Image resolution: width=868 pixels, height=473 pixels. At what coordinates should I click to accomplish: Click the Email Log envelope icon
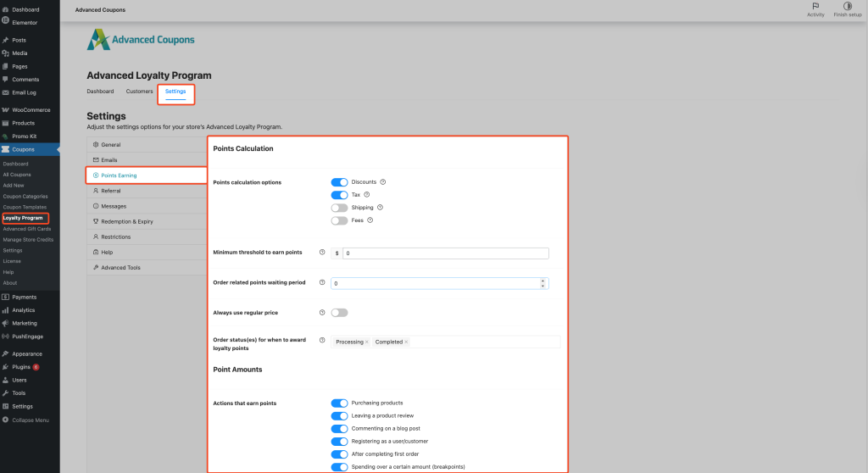6,92
